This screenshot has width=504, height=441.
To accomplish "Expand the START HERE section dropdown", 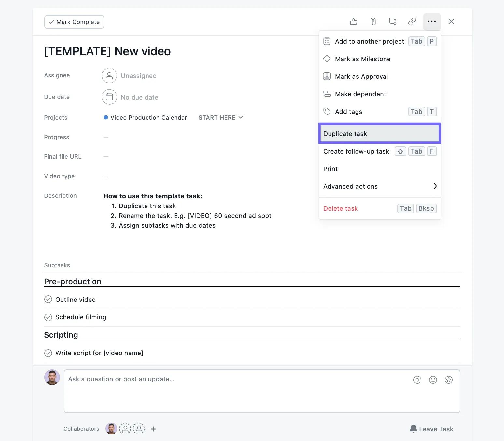I will click(x=220, y=118).
